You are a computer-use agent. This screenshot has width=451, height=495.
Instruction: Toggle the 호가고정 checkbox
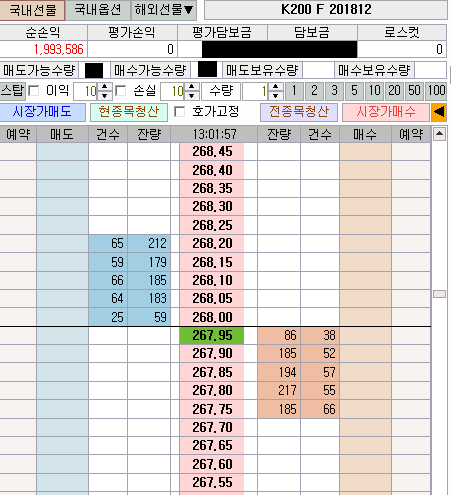pyautogui.click(x=180, y=112)
